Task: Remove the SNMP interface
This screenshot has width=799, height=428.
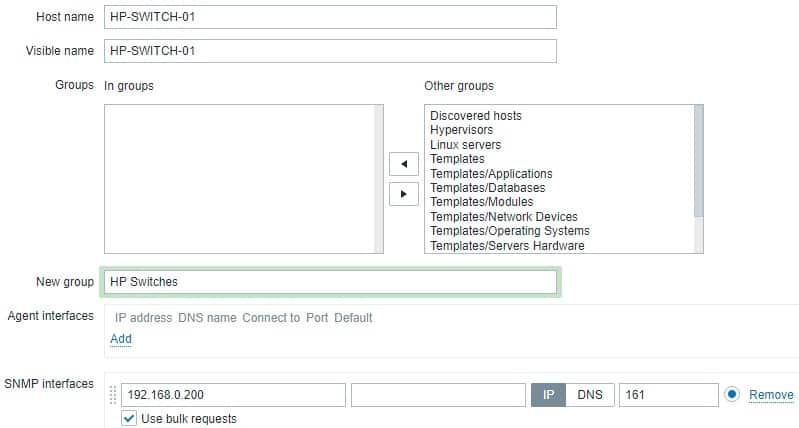Action: coord(771,395)
